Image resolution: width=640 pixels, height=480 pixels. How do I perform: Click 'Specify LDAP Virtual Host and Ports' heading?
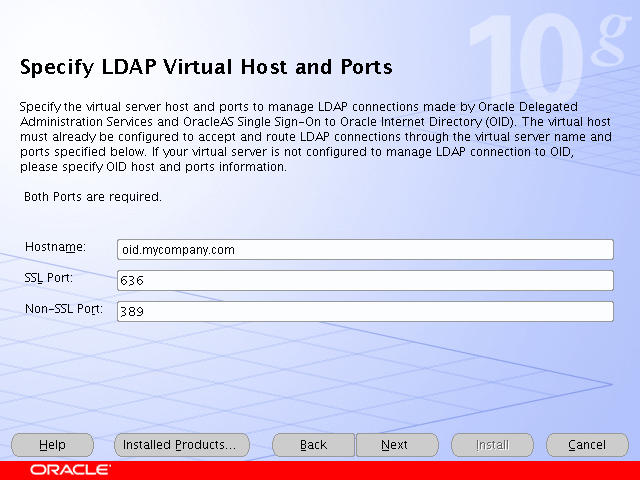206,67
